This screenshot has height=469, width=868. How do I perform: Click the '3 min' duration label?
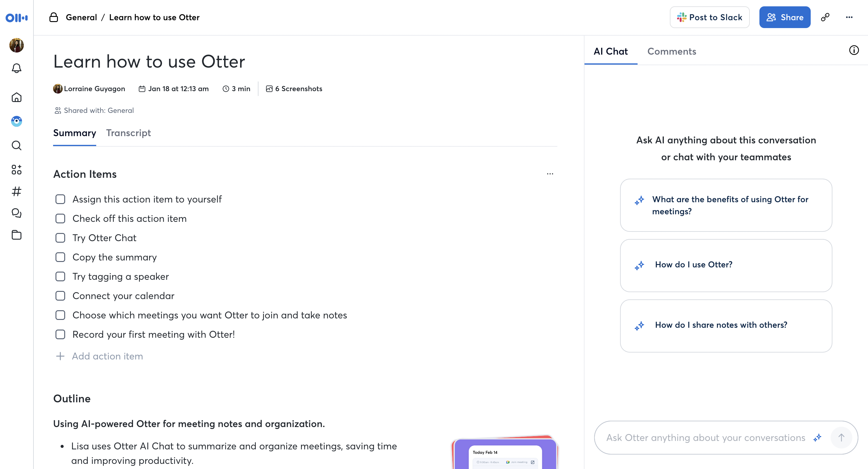click(x=241, y=89)
